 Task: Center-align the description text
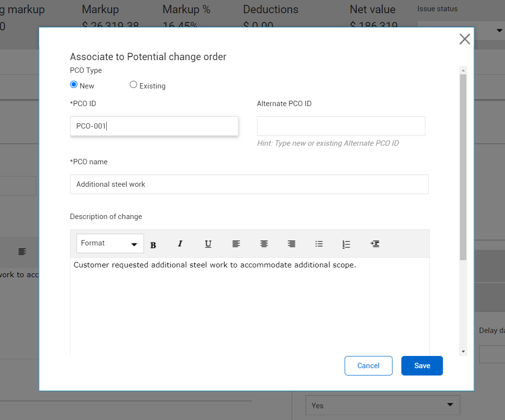click(x=264, y=244)
